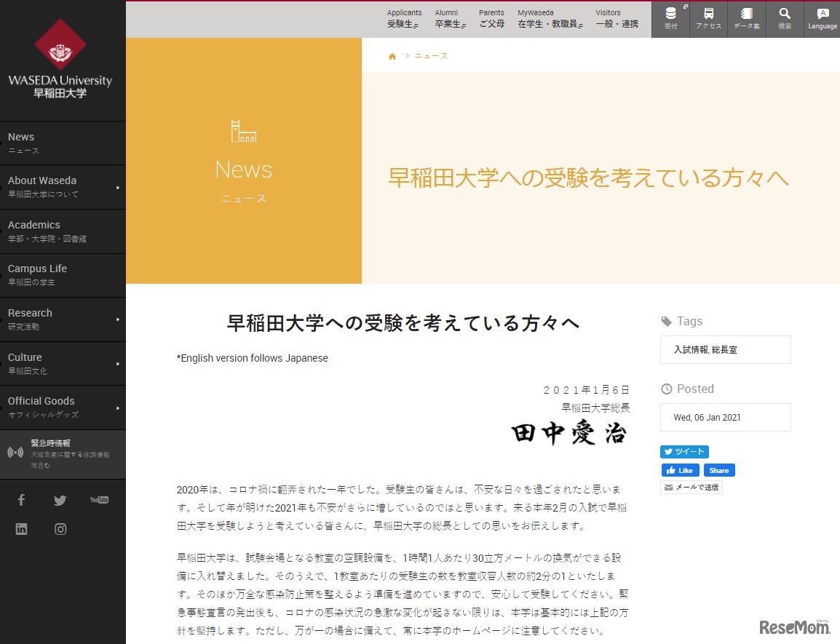This screenshot has width=840, height=644.
Task: Open the アクセス (access) icon
Action: pyautogui.click(x=708, y=18)
